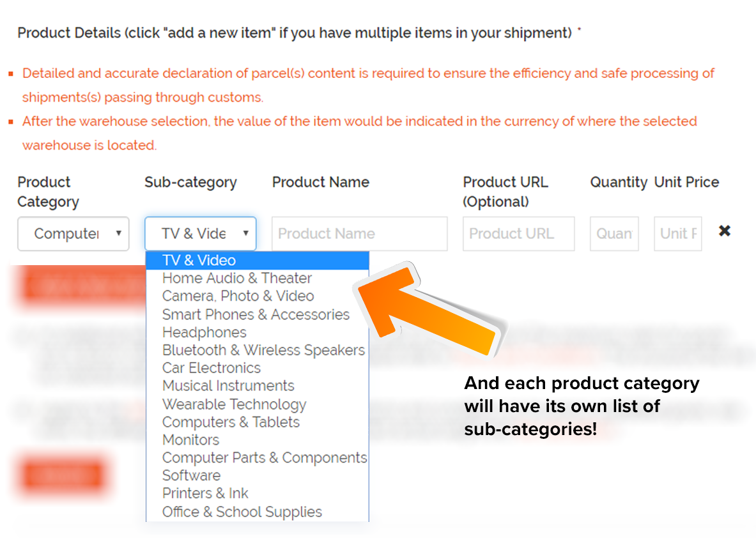
Task: Select Printers & Ink option
Action: pos(258,493)
